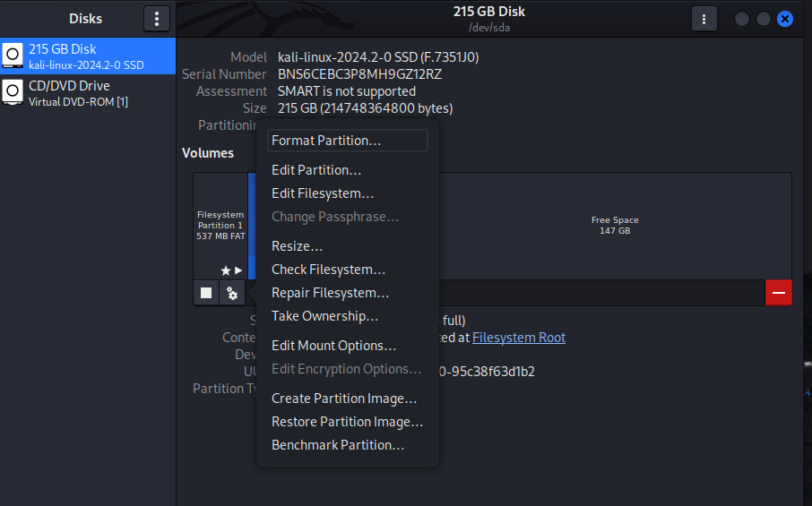
Task: Click the CD/DVD Drive icon in sidebar
Action: pyautogui.click(x=12, y=93)
